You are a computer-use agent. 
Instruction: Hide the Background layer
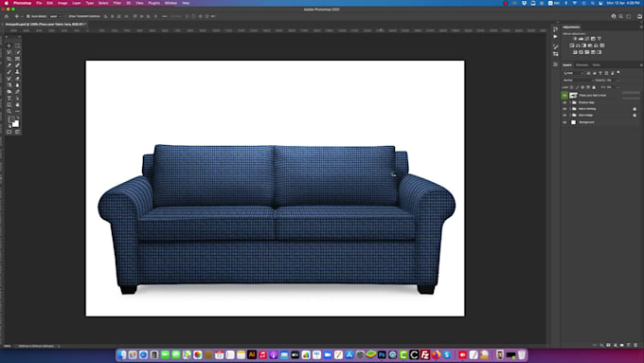(x=564, y=122)
